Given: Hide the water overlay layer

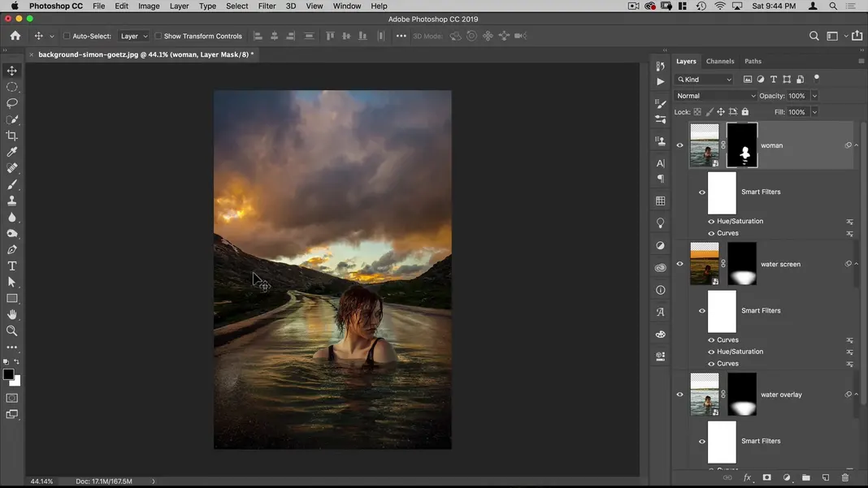Looking at the screenshot, I should [x=679, y=395].
